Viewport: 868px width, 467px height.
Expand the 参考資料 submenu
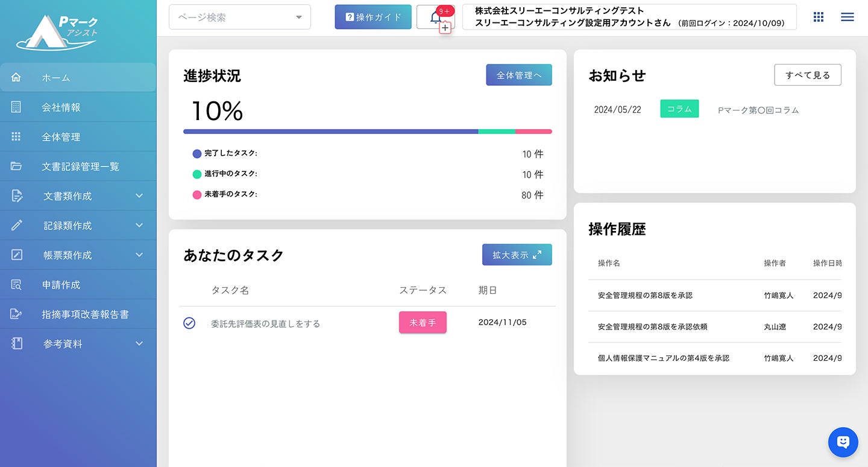tap(139, 344)
